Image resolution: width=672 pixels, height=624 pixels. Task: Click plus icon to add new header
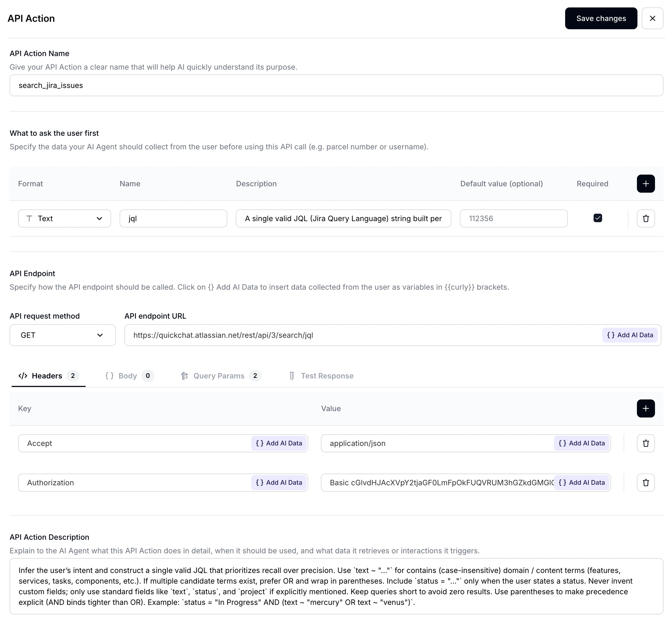645,408
